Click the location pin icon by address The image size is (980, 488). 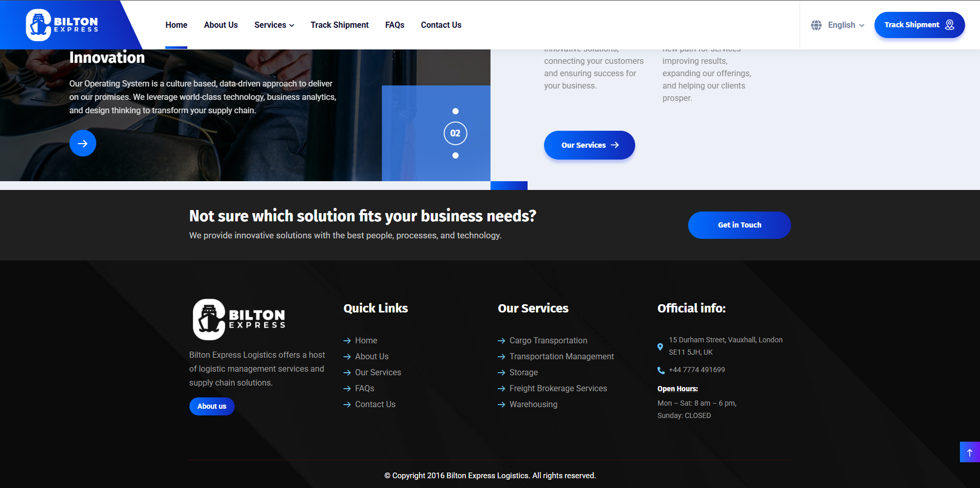[660, 346]
